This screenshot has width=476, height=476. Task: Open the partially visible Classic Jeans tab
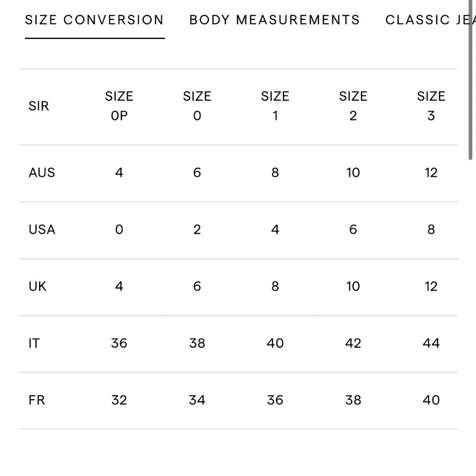(x=428, y=20)
